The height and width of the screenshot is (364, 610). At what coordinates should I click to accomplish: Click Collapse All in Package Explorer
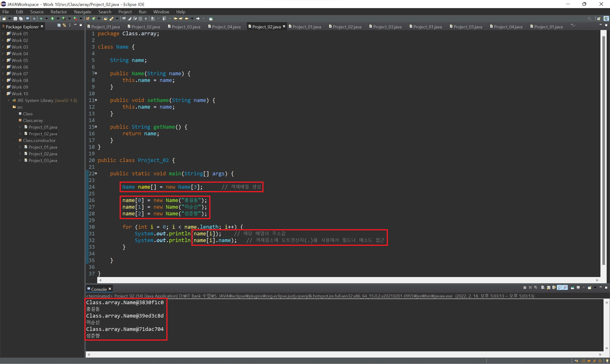tap(59, 25)
